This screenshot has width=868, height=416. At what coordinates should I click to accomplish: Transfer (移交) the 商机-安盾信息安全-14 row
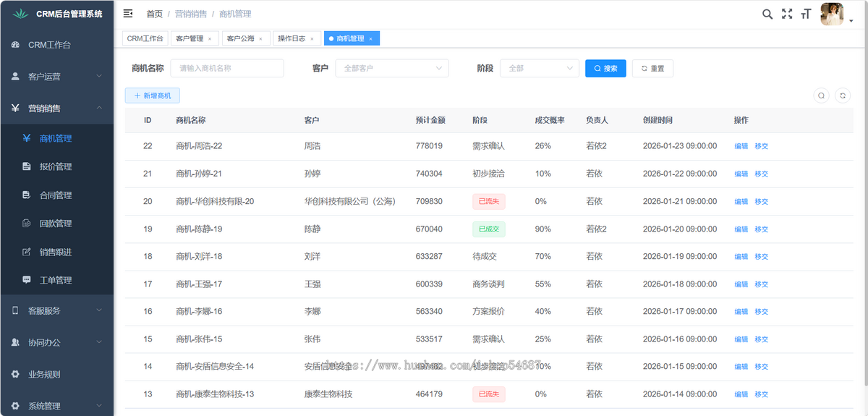[762, 367]
